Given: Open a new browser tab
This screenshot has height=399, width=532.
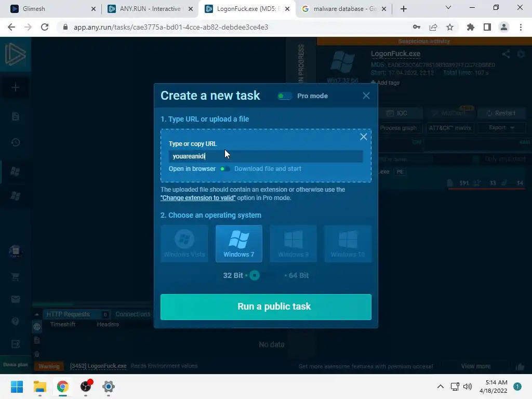Looking at the screenshot, I should coord(403,9).
